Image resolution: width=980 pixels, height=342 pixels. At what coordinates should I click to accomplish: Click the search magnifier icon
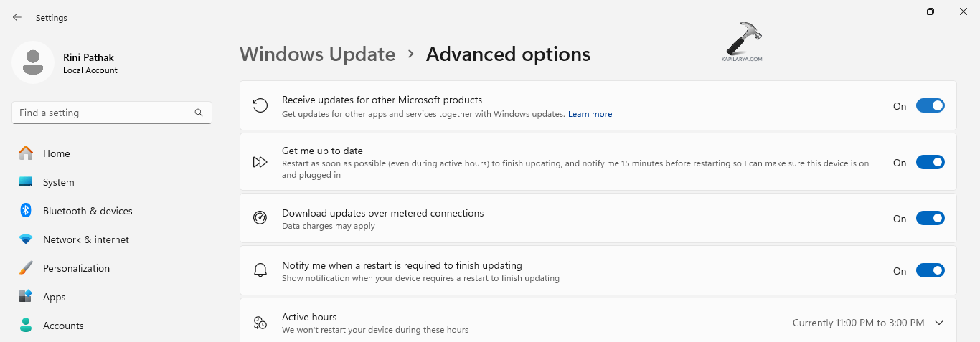pos(199,113)
